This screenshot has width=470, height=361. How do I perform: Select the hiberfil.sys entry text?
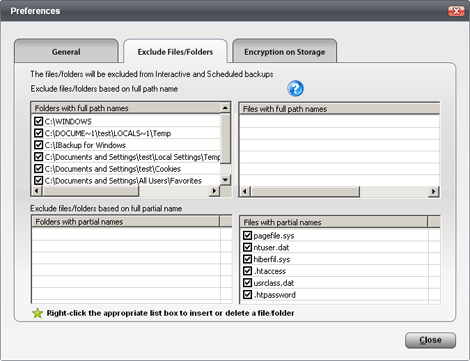pyautogui.click(x=272, y=259)
